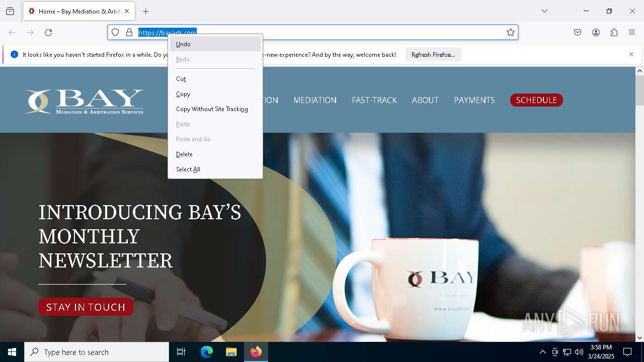This screenshot has width=644, height=362.
Task: Click the Firefox taskbar icon
Action: 256,352
